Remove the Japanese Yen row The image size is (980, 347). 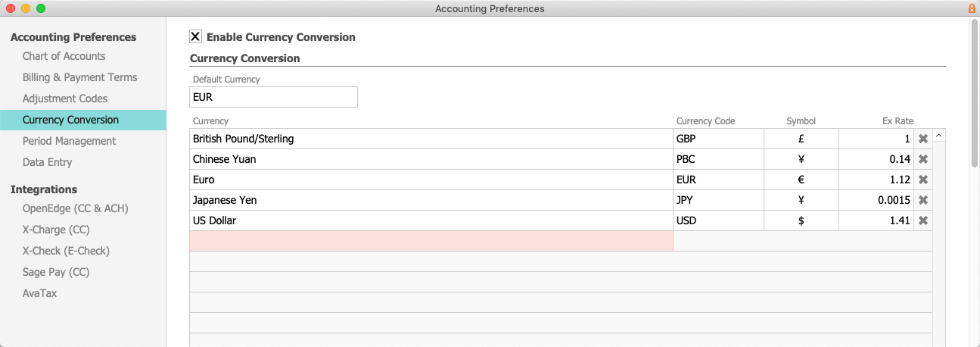[x=923, y=200]
